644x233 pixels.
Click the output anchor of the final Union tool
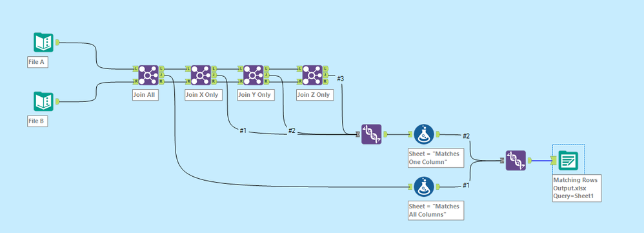click(530, 160)
